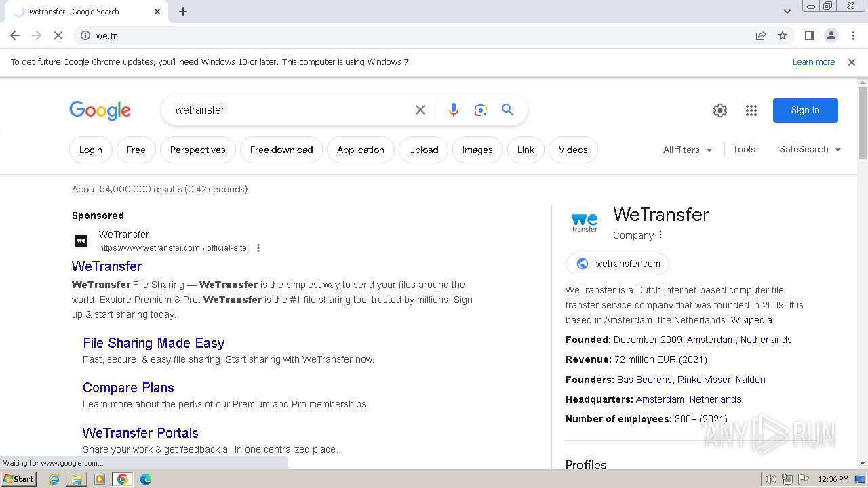
Task: View site information icon in address bar
Action: pos(85,36)
